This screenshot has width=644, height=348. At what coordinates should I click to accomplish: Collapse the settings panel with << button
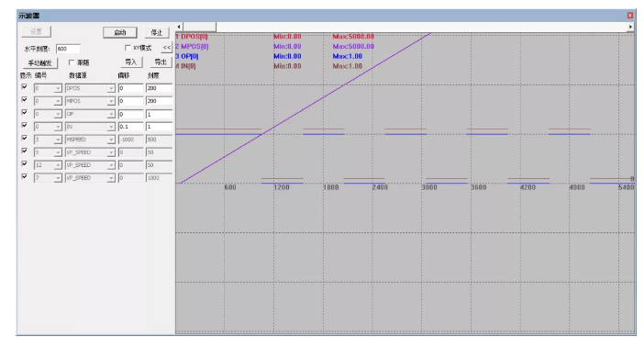166,48
